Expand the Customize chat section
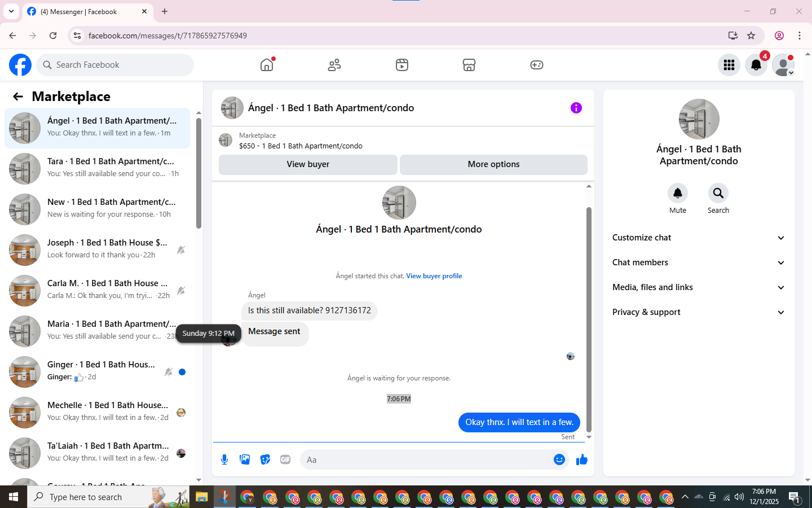 [x=699, y=238]
